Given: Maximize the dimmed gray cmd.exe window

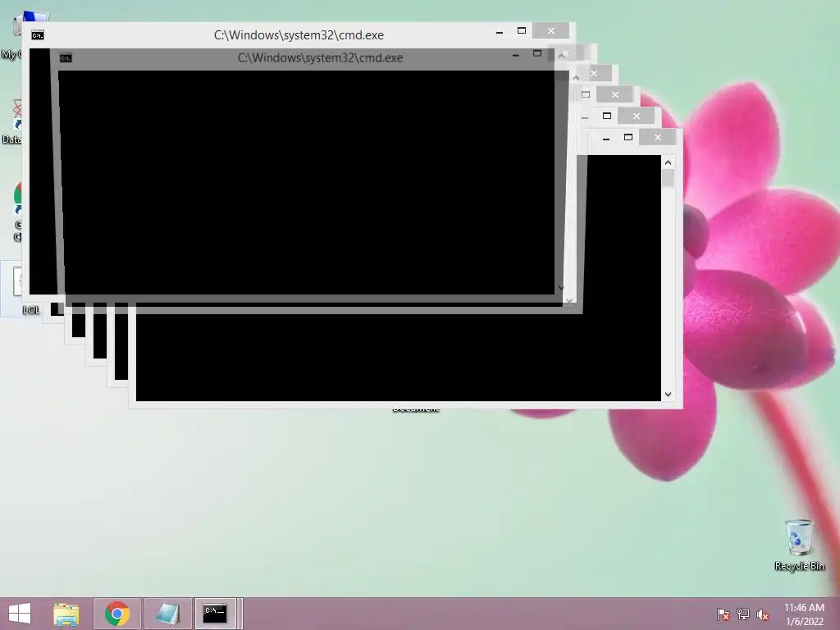Looking at the screenshot, I should [x=537, y=53].
